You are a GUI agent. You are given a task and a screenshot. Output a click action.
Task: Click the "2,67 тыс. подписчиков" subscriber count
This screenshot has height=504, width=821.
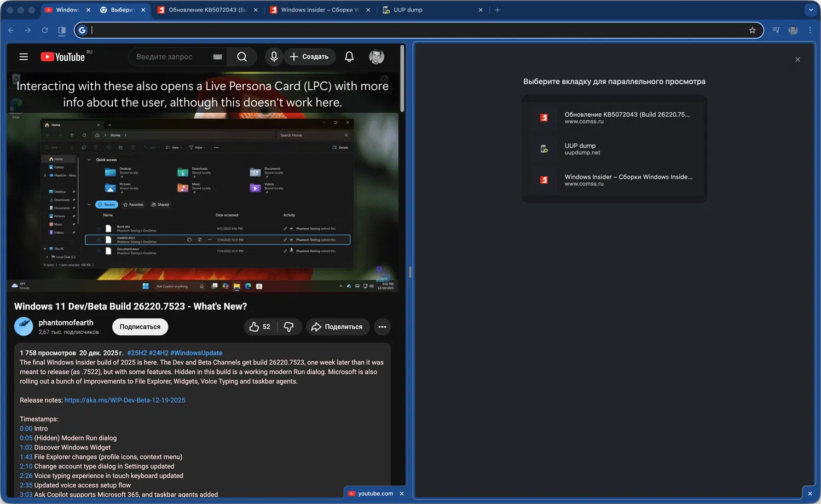point(69,332)
